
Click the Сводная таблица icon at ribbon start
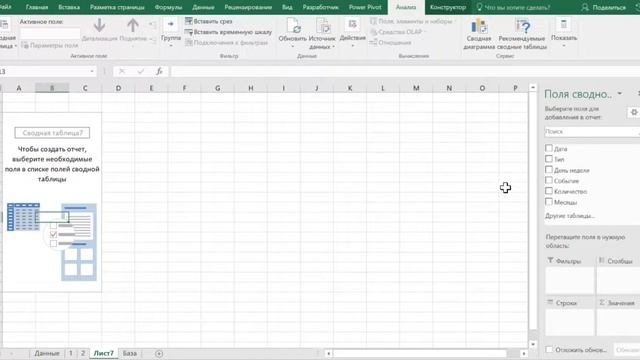pos(4,24)
